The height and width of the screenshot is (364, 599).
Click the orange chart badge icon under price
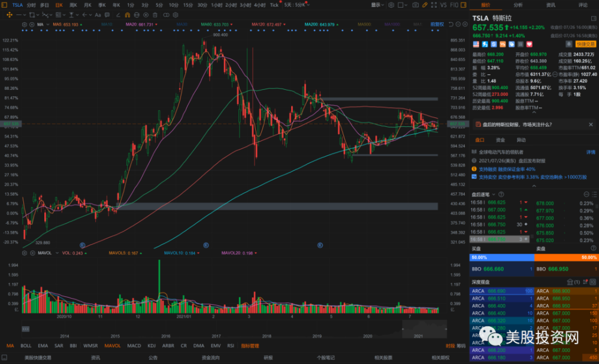click(503, 44)
